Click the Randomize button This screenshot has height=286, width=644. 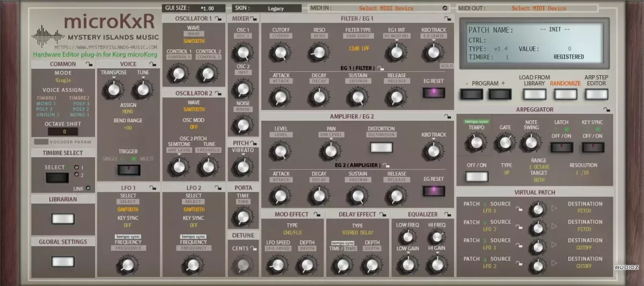[x=566, y=94]
